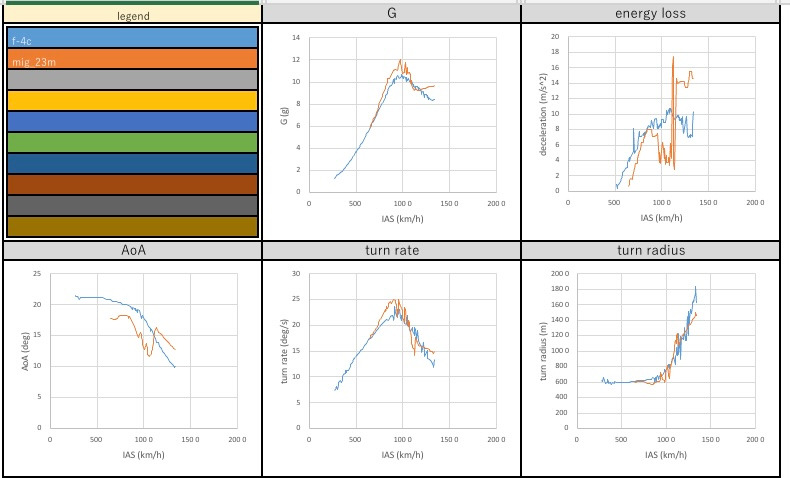Select the 'legend' header cell
790x478 pixels.
(131, 15)
